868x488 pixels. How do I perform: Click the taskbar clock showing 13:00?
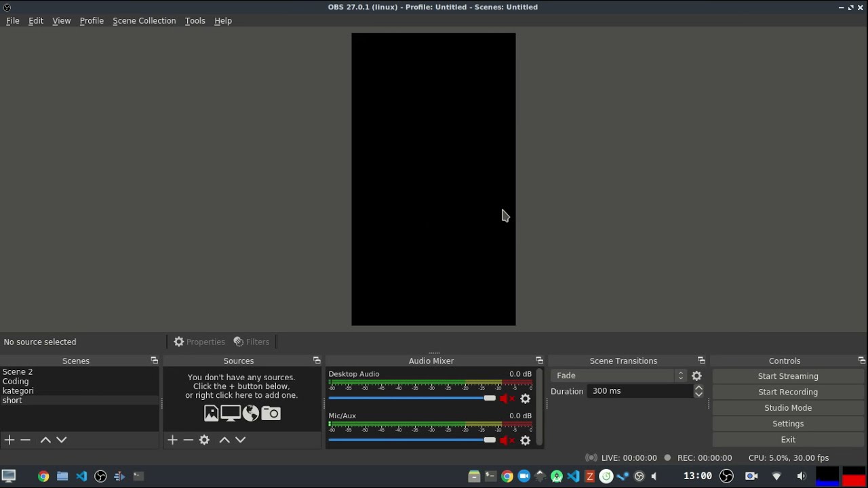[x=697, y=476]
